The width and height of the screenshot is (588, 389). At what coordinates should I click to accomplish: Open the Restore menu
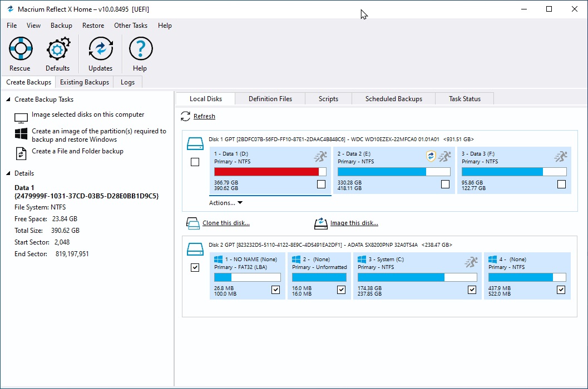[x=93, y=26]
